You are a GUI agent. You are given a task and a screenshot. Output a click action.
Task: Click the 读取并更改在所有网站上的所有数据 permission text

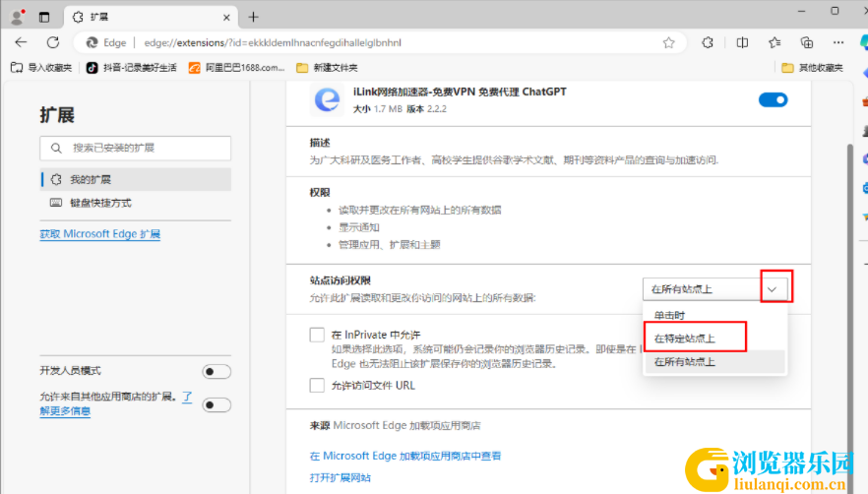pos(419,210)
